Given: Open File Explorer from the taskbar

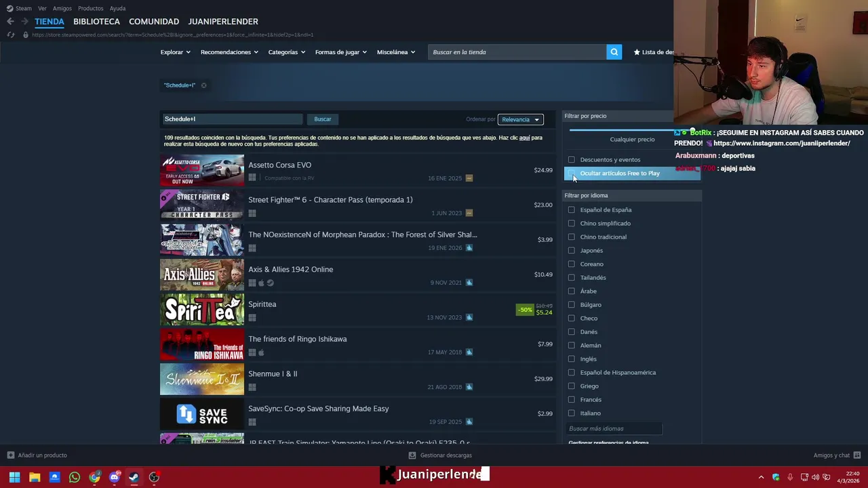Looking at the screenshot, I should [x=35, y=477].
